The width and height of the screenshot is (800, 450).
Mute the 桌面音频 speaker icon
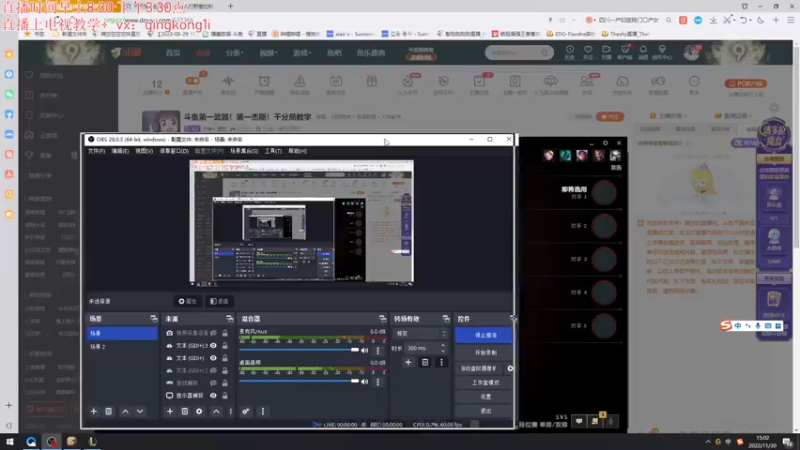364,382
